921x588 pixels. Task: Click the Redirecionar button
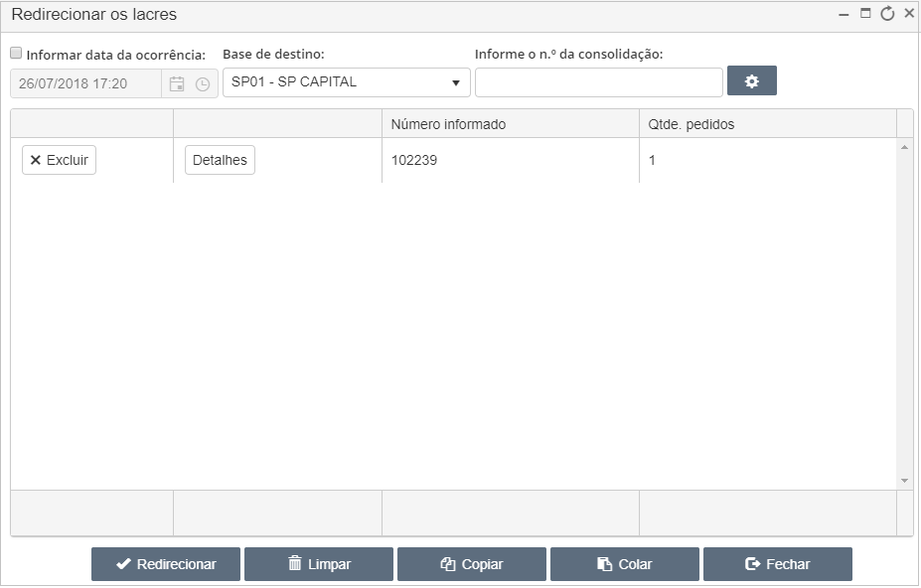166,564
